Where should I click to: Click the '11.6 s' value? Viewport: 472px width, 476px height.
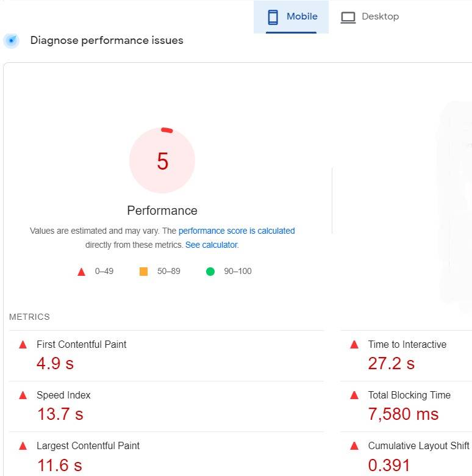pos(59,465)
